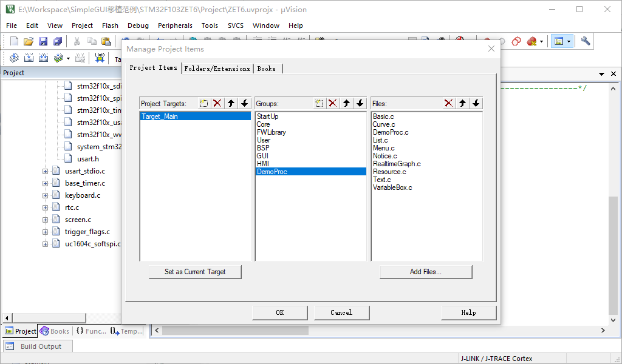Viewport: 622px width, 364px height.
Task: Add a new project target icon
Action: tap(204, 103)
